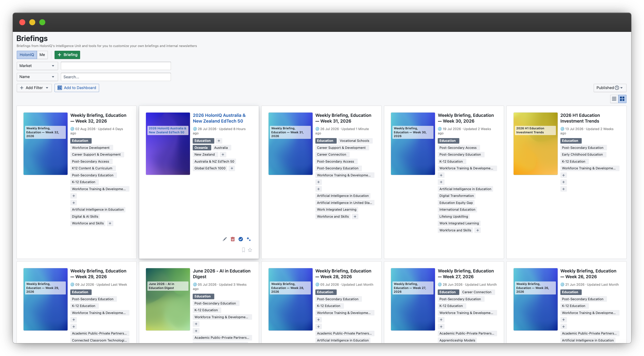The height and width of the screenshot is (356, 644).
Task: Select the HolonIQ briefings tab
Action: 27,55
